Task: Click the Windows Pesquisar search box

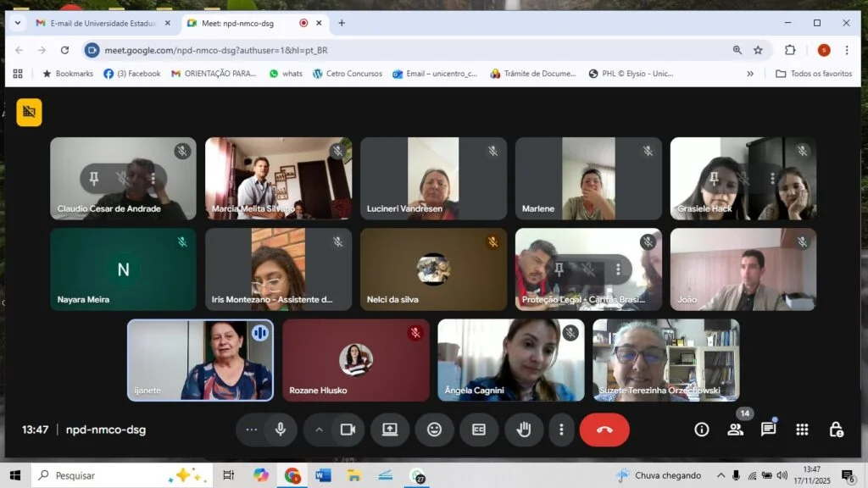Action: pyautogui.click(x=119, y=475)
